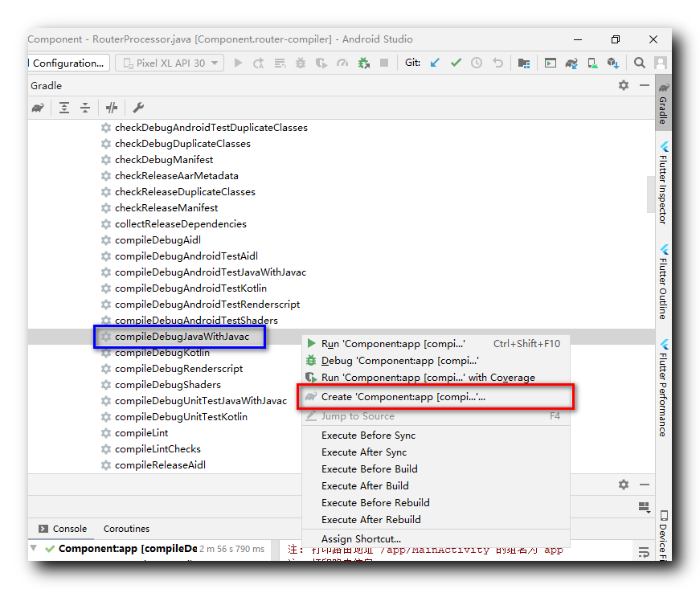Open the Flutter Outline side tab
Image resolution: width=700 pixels, height=589 pixels.
[x=663, y=282]
